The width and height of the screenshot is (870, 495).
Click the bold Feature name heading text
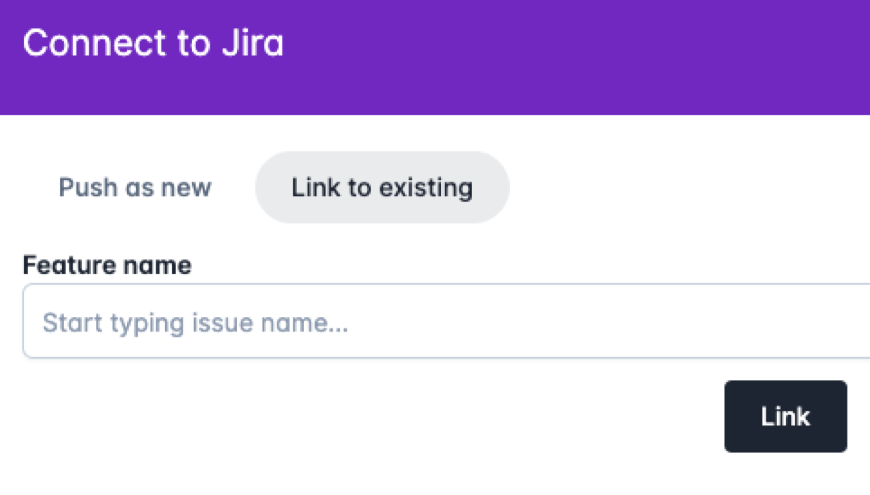tap(107, 265)
